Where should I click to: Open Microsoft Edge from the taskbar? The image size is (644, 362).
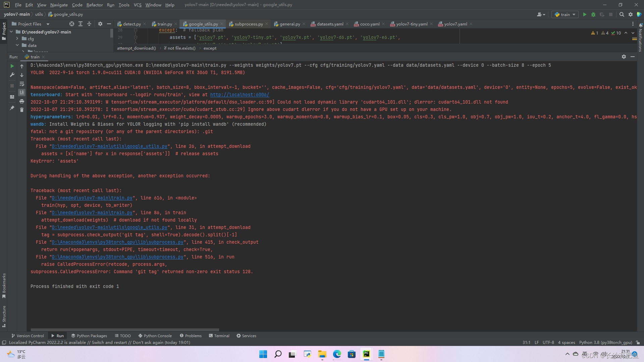point(337,354)
